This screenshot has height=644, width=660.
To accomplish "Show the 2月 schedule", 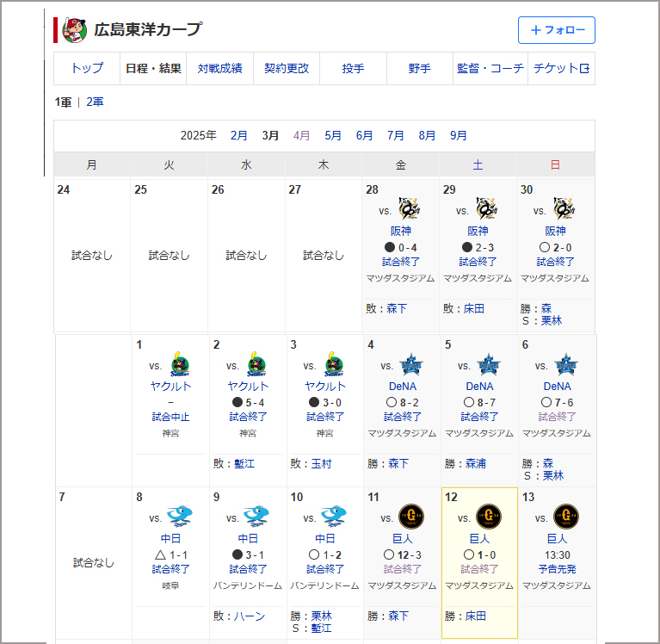I will pos(238,135).
